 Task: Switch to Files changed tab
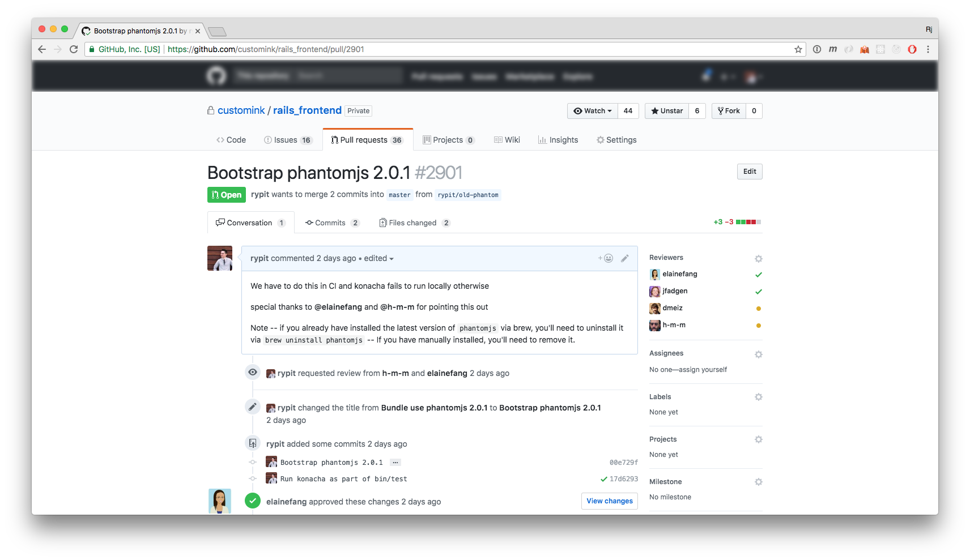[415, 223]
